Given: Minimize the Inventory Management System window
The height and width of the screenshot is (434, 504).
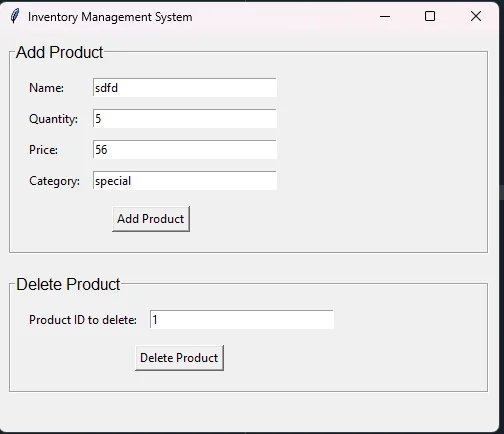Looking at the screenshot, I should click(385, 16).
